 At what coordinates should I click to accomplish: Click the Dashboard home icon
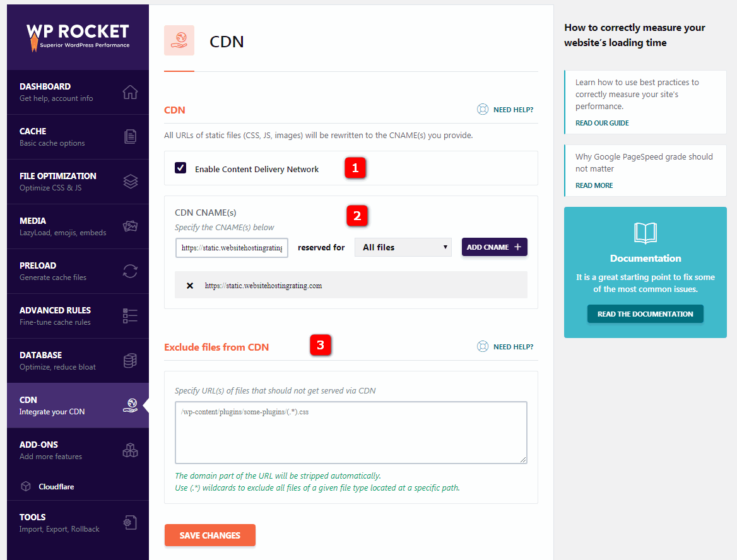130,92
